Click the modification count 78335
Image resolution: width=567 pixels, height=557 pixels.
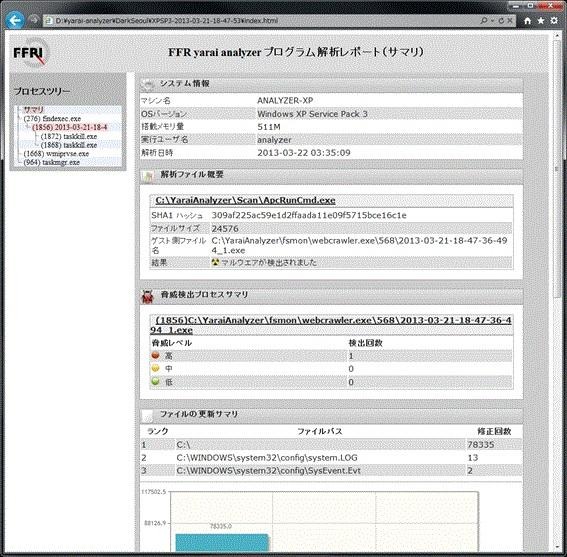(x=481, y=445)
